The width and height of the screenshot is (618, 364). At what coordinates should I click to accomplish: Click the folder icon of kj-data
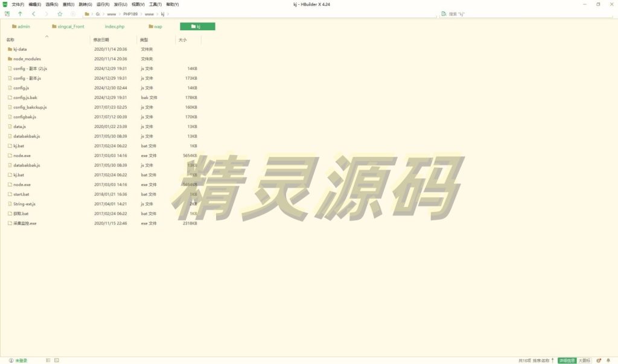tap(10, 49)
